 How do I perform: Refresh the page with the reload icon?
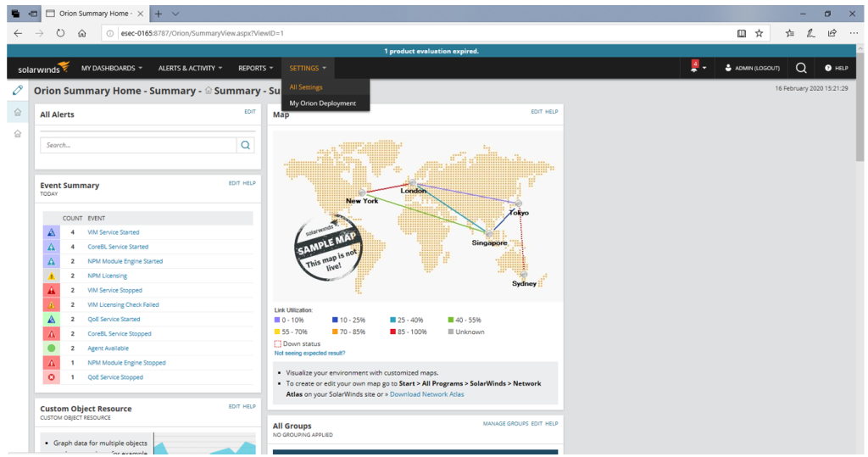[60, 33]
